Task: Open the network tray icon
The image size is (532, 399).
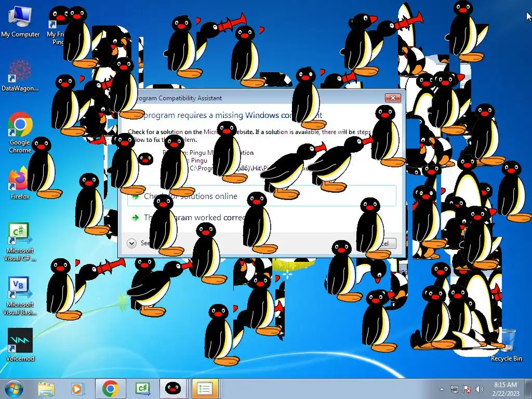Action: (x=454, y=389)
